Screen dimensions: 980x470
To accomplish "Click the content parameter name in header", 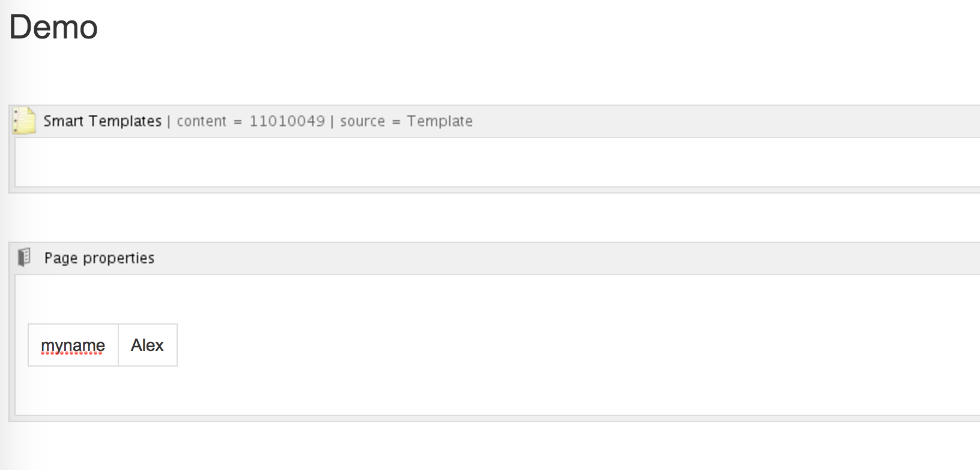I will 201,121.
